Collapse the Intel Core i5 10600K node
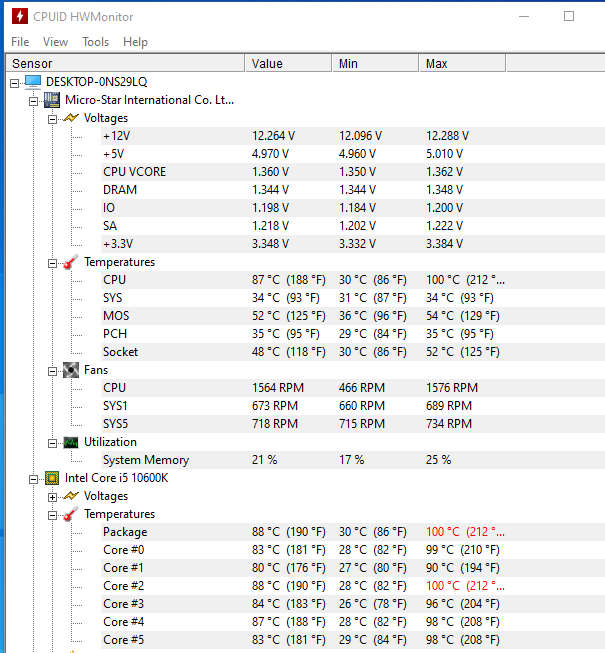 click(x=33, y=479)
